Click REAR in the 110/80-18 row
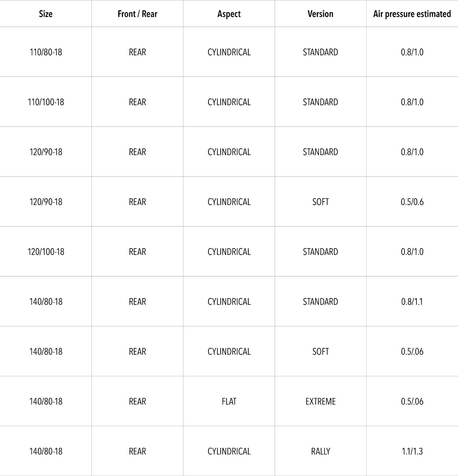The image size is (458, 476). click(137, 52)
